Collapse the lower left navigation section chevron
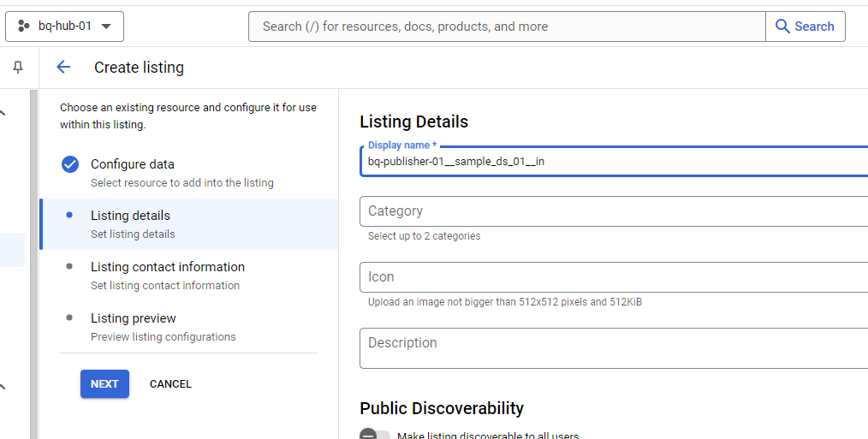868x439 pixels. pyautogui.click(x=3, y=388)
